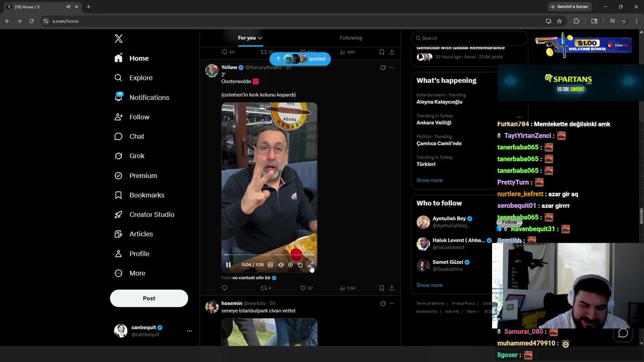Mute the video player volume
This screenshot has width=644, height=362.
click(281, 265)
